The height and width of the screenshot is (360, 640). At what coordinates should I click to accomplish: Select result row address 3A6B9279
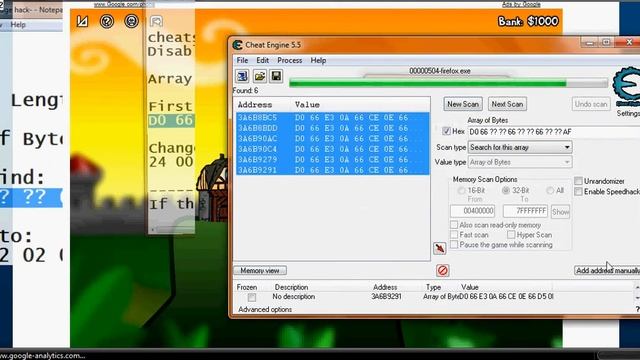click(x=332, y=160)
